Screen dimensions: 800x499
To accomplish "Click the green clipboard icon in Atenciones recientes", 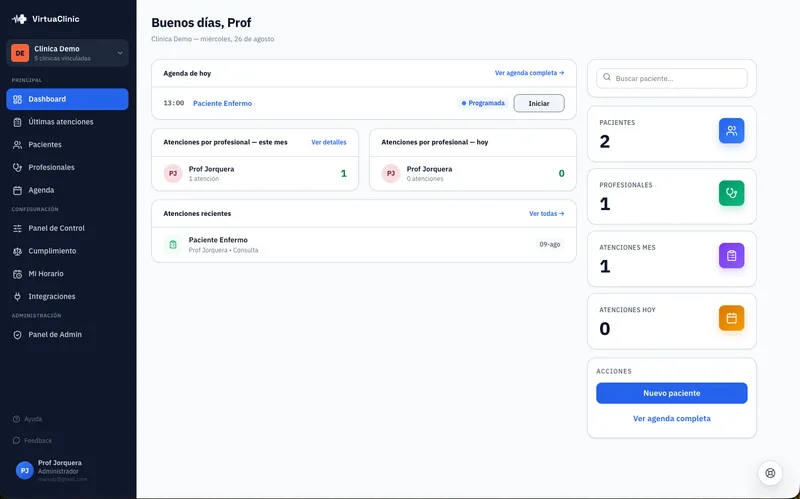I will [173, 244].
